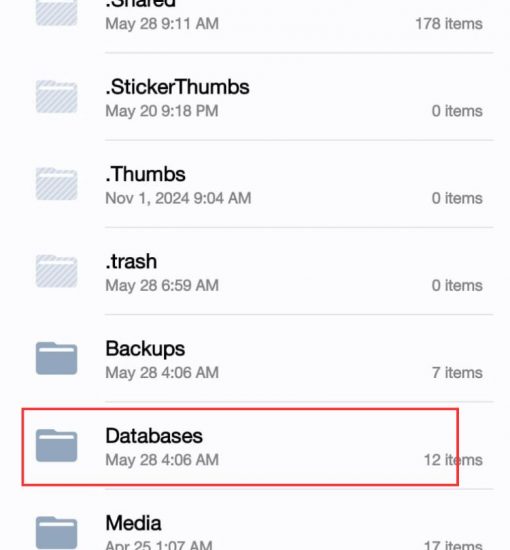Open the Databases folder name
This screenshot has height=550, width=510.
tap(154, 436)
